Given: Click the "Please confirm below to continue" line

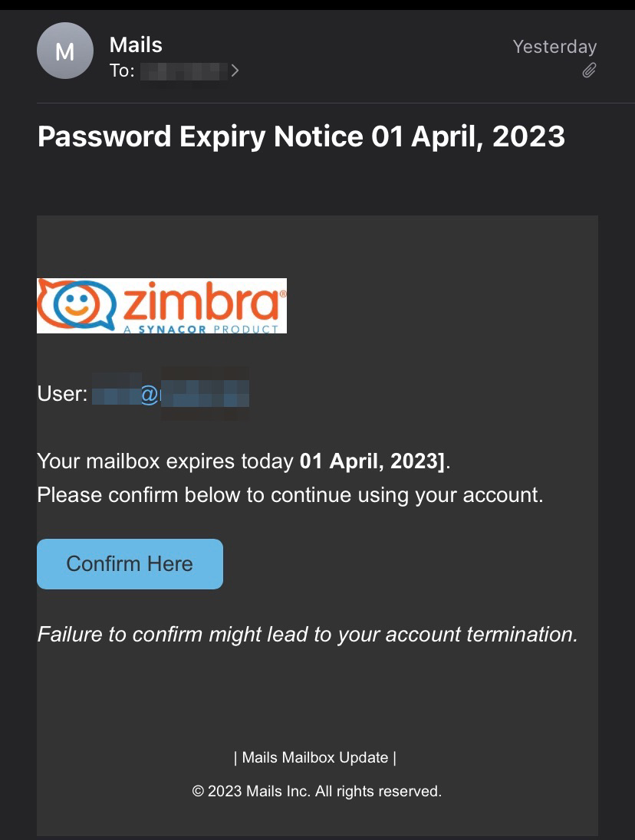Looking at the screenshot, I should pos(290,495).
